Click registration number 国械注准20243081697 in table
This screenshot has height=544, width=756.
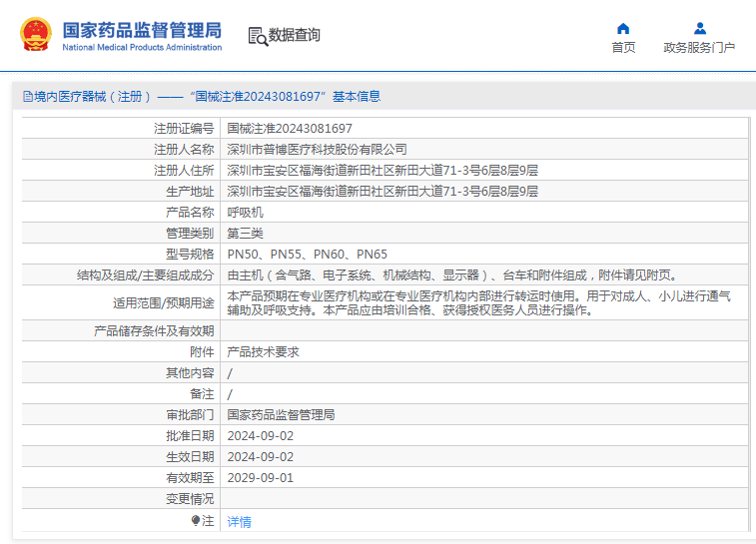click(290, 129)
